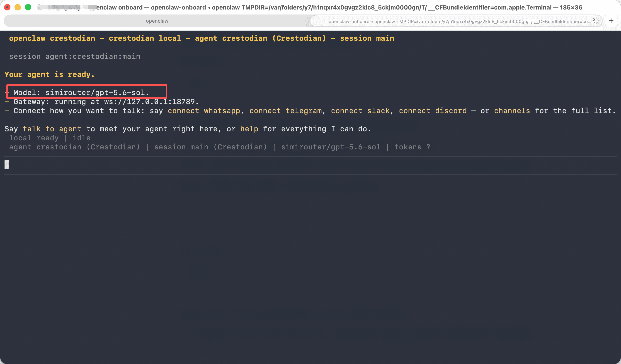Click 'session main (Crestodian)' in status line

pos(211,147)
